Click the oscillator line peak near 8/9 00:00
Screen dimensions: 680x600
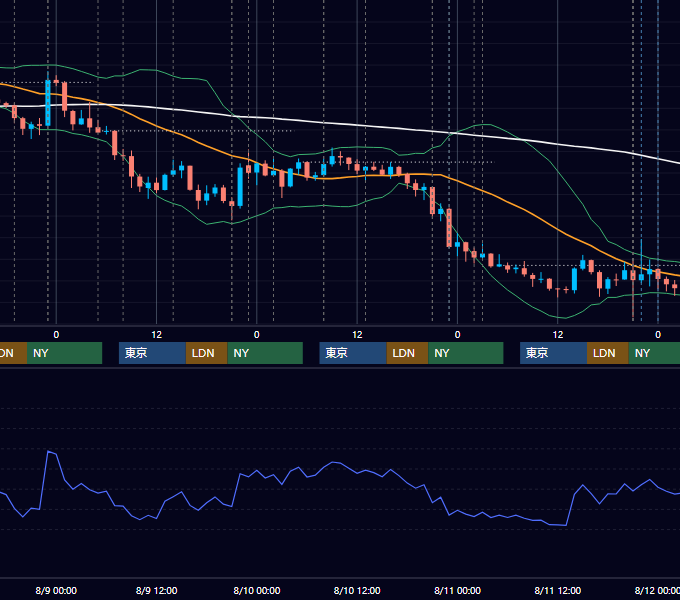[49, 452]
